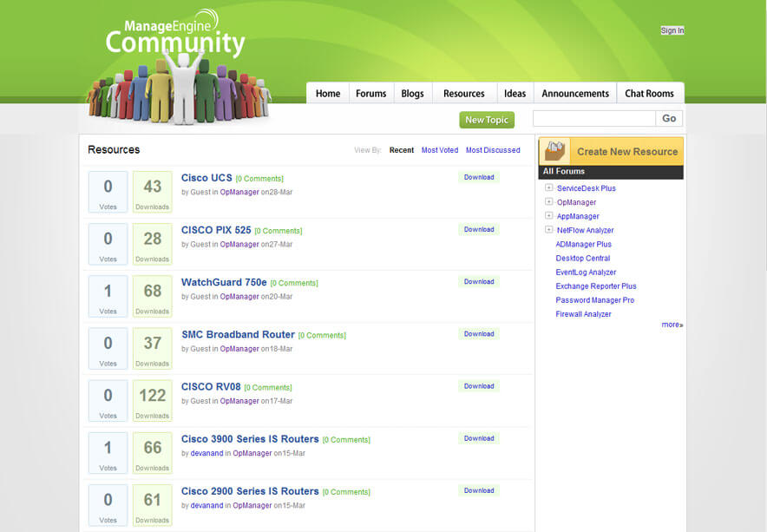Select the Recent view option
Image resolution: width=767 pixels, height=532 pixels.
click(402, 150)
